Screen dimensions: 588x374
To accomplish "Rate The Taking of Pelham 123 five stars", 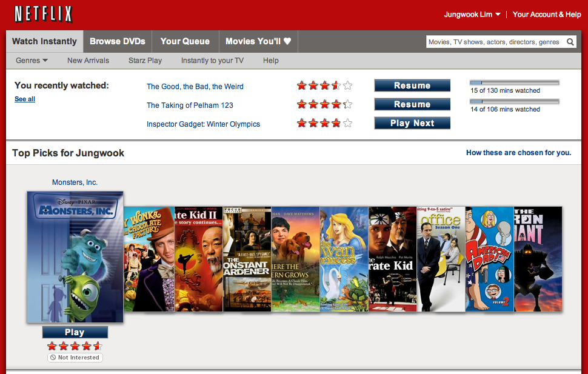I will tap(347, 105).
